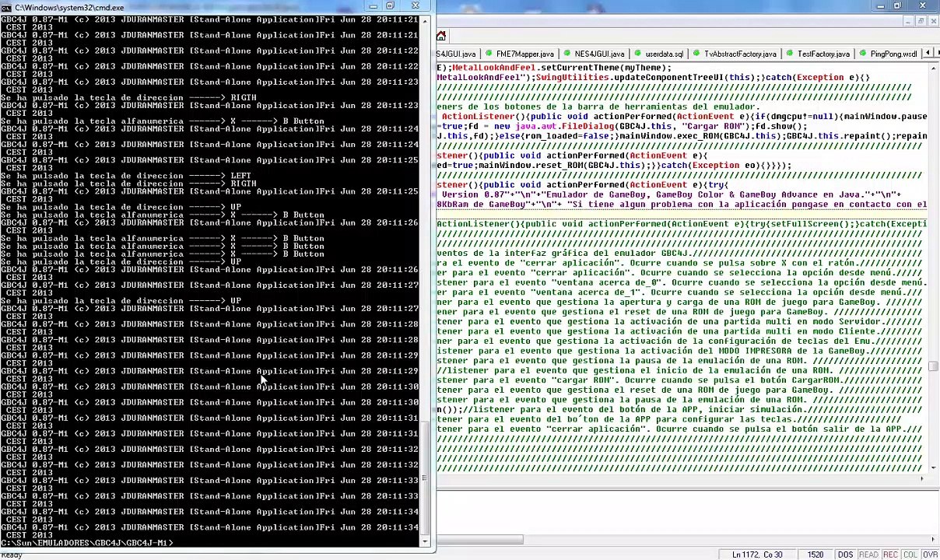Toggle the DOS line-ending indicator in the status bar
Viewport: 940px width, 560px height.
coord(845,555)
